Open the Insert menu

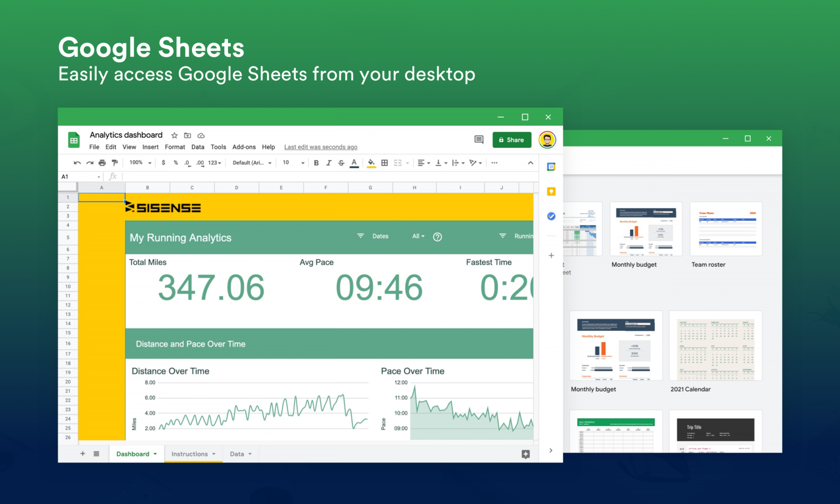click(150, 147)
